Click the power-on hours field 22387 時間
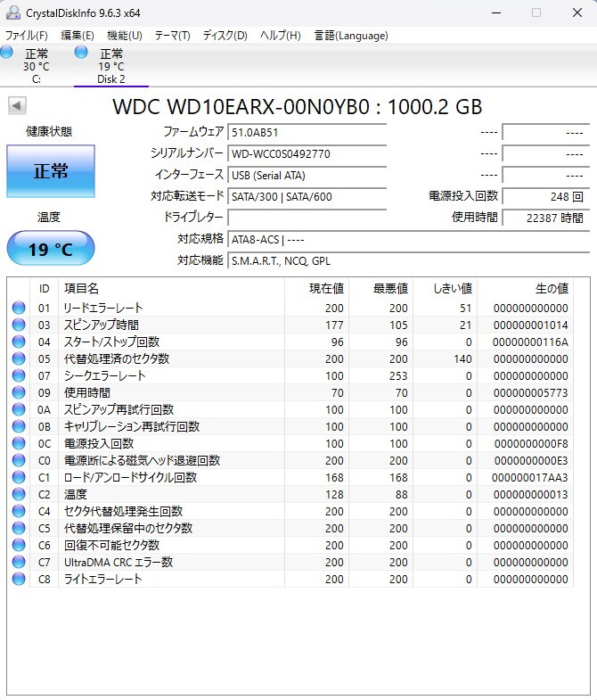The image size is (597, 700). click(x=546, y=218)
